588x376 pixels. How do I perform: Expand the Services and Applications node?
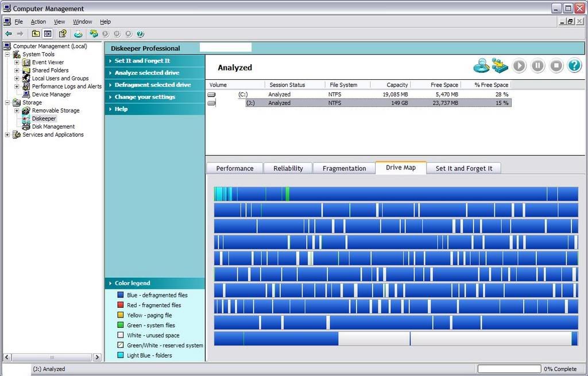point(7,134)
